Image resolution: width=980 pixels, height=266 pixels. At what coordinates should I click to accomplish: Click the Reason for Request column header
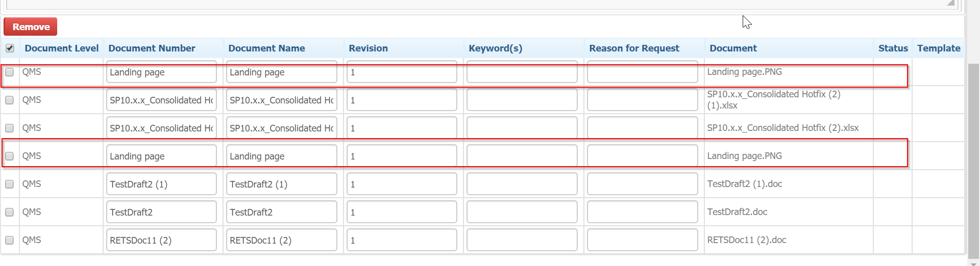tap(634, 48)
